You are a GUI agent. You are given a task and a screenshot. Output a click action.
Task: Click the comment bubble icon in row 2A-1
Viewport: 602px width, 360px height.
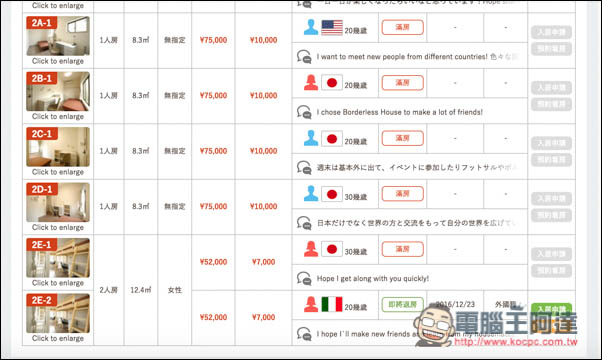[x=304, y=57]
